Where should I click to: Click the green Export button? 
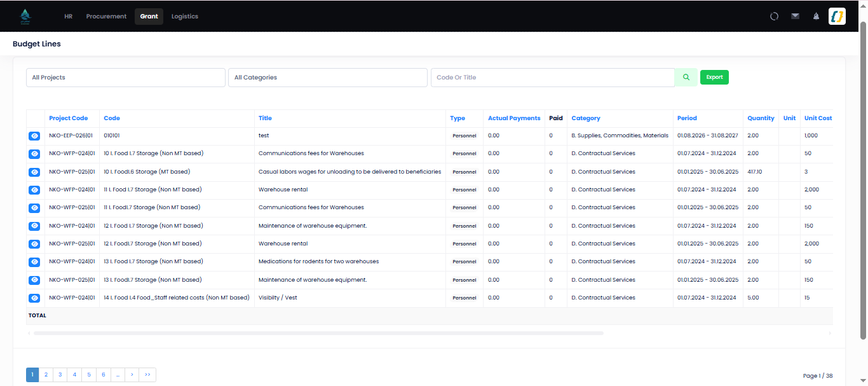tap(714, 77)
